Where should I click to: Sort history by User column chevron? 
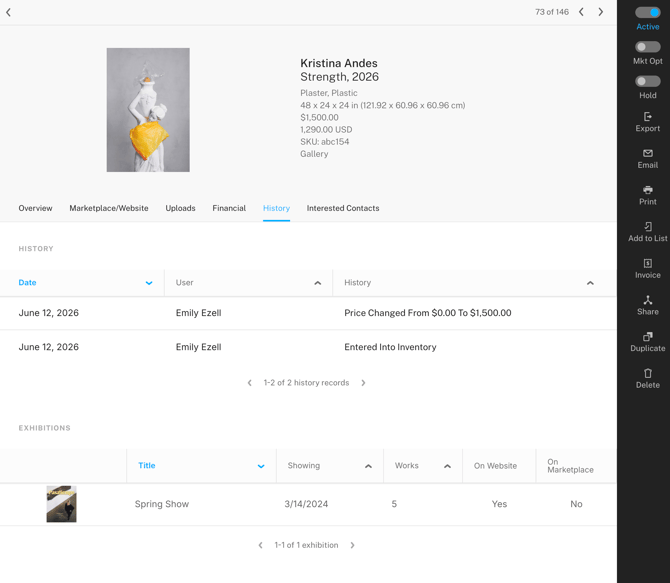[x=317, y=283]
